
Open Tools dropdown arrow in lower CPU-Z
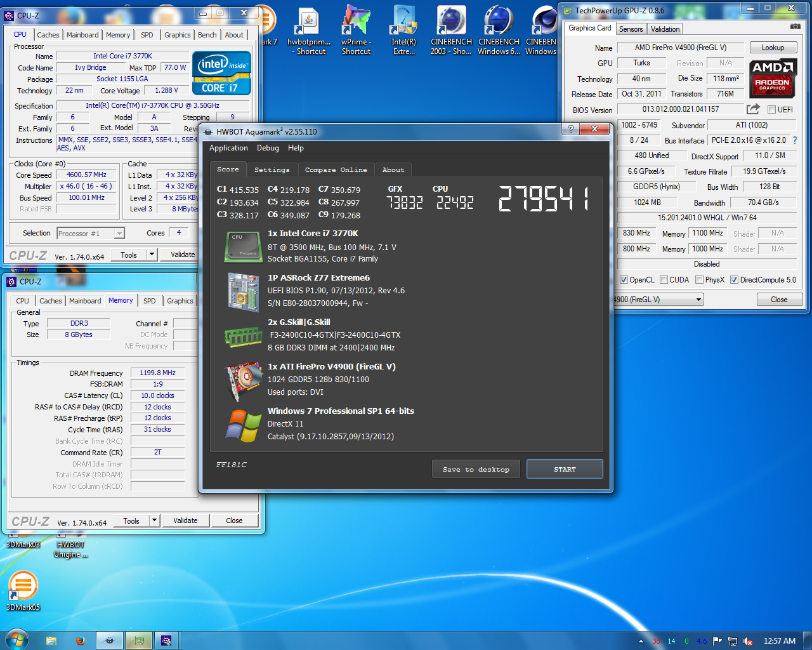click(154, 521)
